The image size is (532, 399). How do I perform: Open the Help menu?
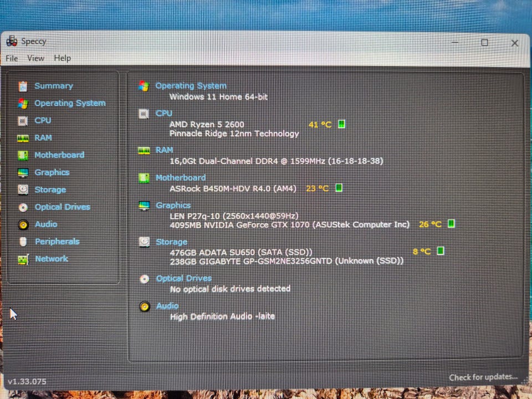(x=63, y=58)
